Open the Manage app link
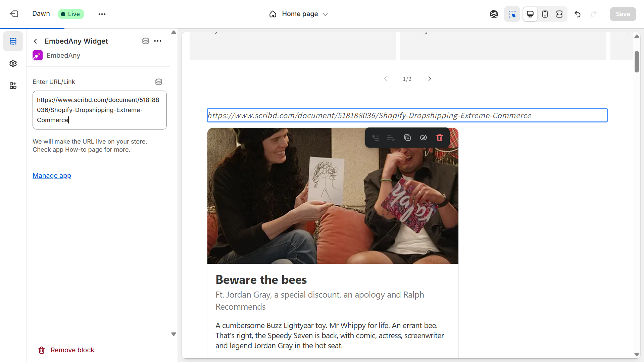 coord(52,175)
